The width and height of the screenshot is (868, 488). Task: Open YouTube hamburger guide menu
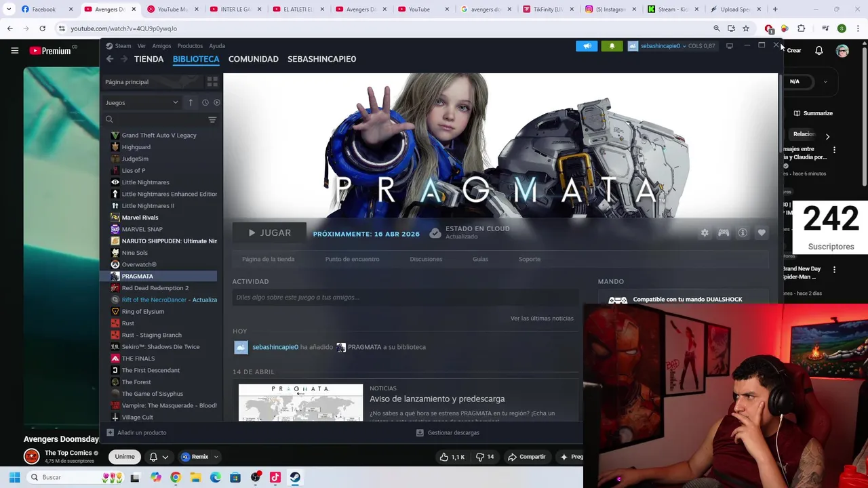(x=14, y=50)
